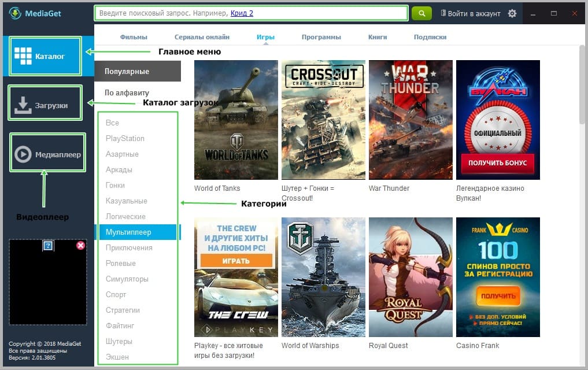Open the War Thunder cover image

tap(411, 120)
